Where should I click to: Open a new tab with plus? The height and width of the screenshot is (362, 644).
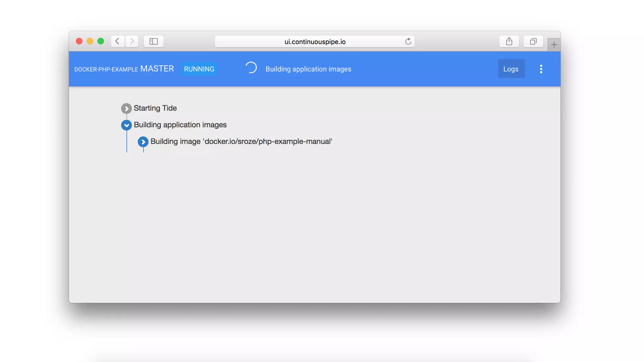(554, 45)
